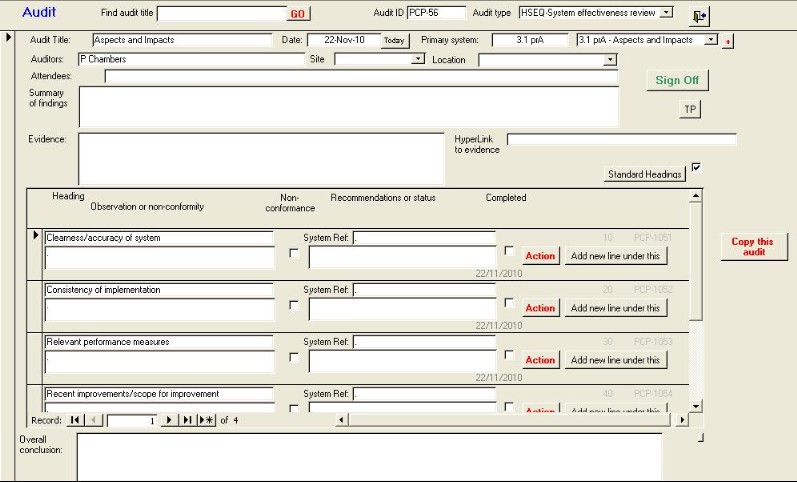The image size is (797, 482).
Task: Select row marker for Clearness/accuracy of system
Action: [x=36, y=235]
